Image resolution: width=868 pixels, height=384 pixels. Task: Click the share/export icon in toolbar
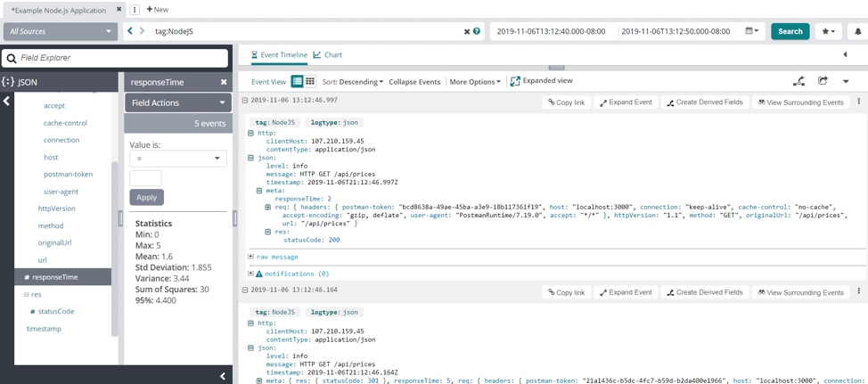[x=823, y=81]
